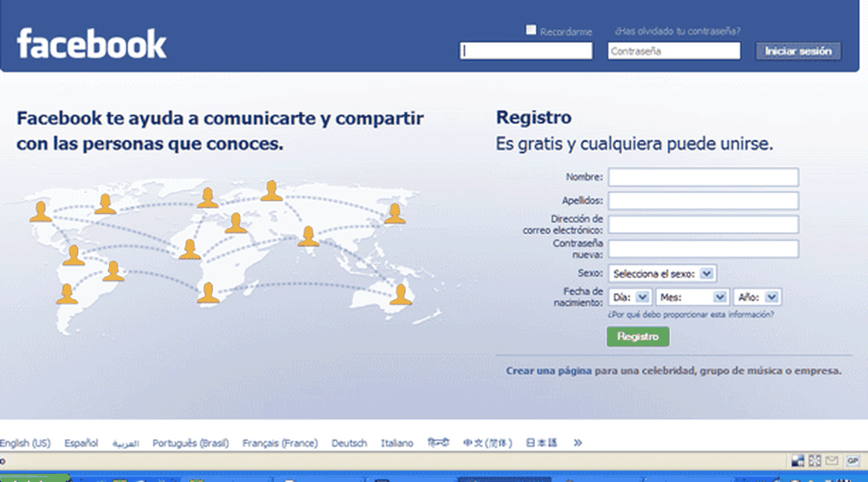Open ¿Por qué debo proporcionar esta información? link

tap(691, 315)
